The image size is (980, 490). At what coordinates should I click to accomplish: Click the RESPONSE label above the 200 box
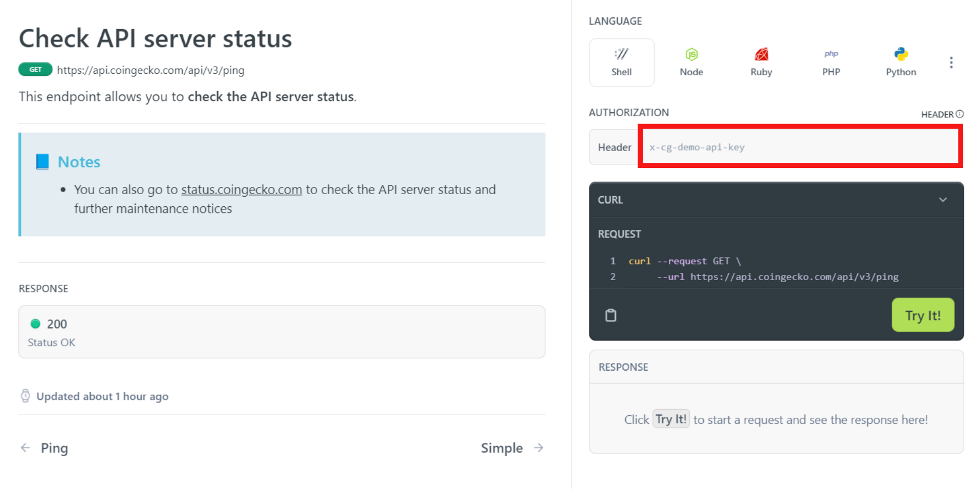[x=43, y=289]
